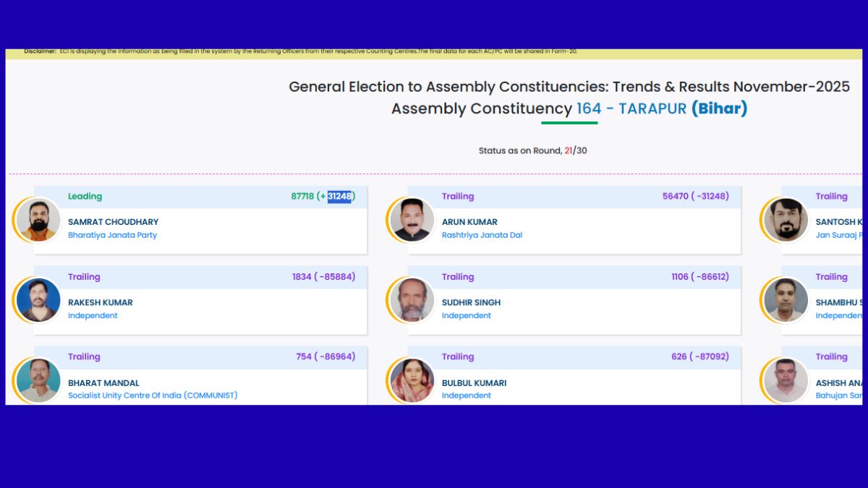Click the Ashish candidate photo
The height and width of the screenshot is (488, 868).
point(786,380)
